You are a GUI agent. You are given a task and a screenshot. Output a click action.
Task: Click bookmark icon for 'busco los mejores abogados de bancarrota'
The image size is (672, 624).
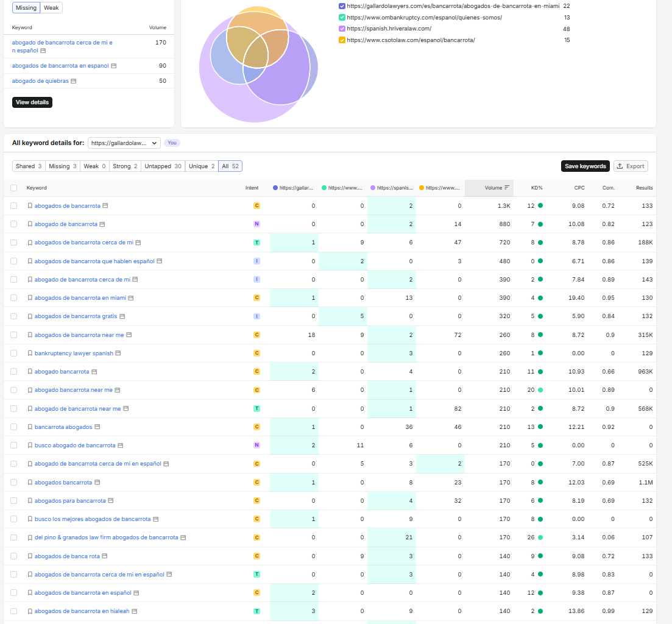coord(30,519)
